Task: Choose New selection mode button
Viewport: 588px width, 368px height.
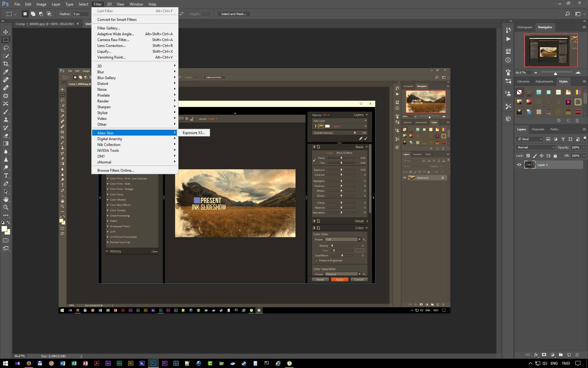Action: [25, 14]
